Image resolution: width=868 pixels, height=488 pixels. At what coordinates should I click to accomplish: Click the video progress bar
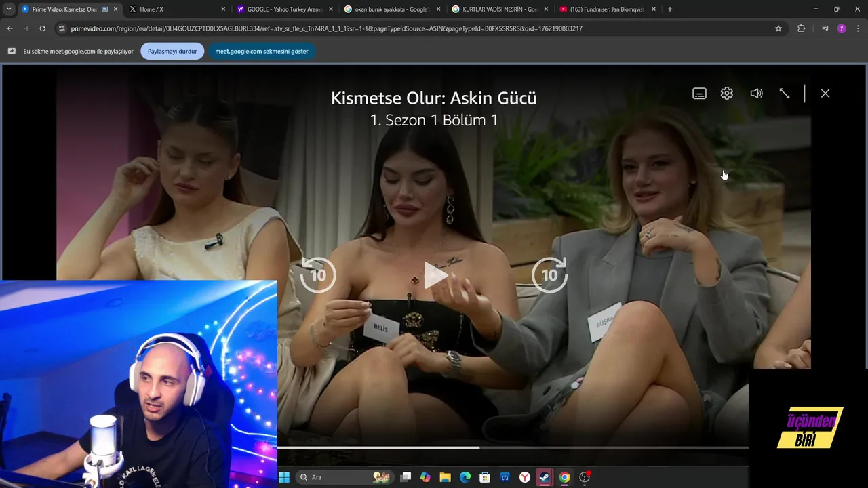click(513, 447)
